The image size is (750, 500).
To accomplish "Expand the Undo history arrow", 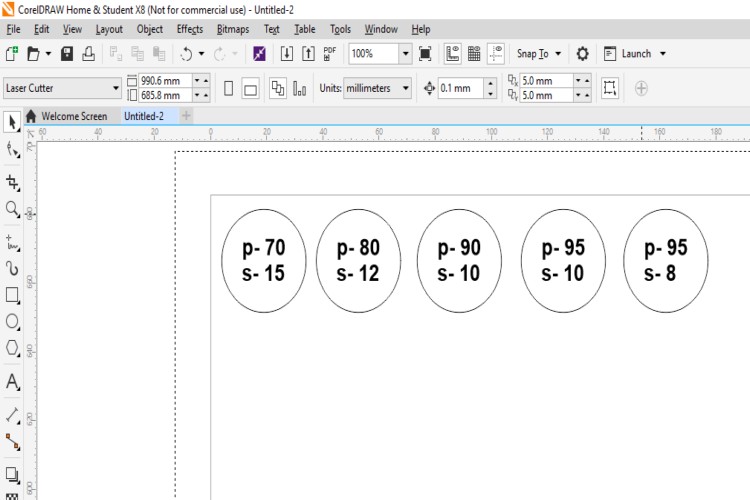I will (201, 54).
